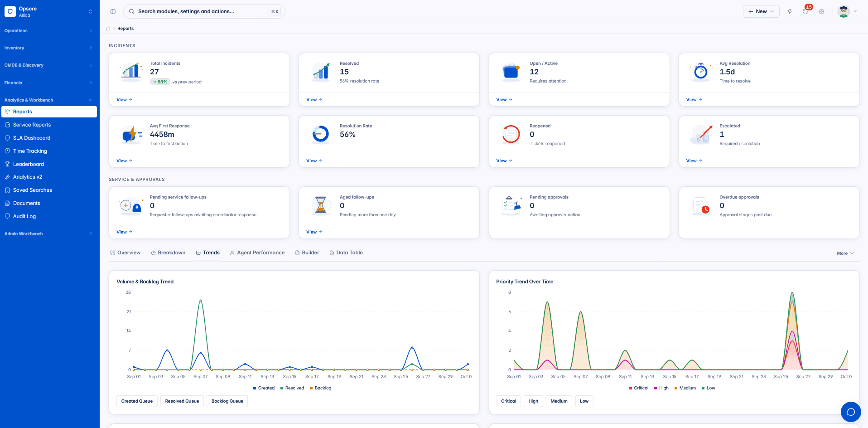Open the More tabs menu
The image size is (868, 428).
(845, 253)
